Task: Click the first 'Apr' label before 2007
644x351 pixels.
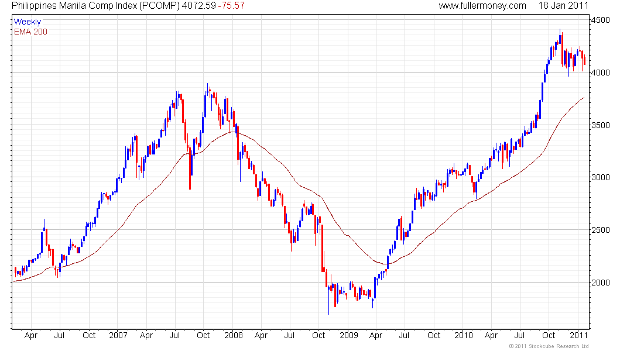Action: tap(31, 336)
